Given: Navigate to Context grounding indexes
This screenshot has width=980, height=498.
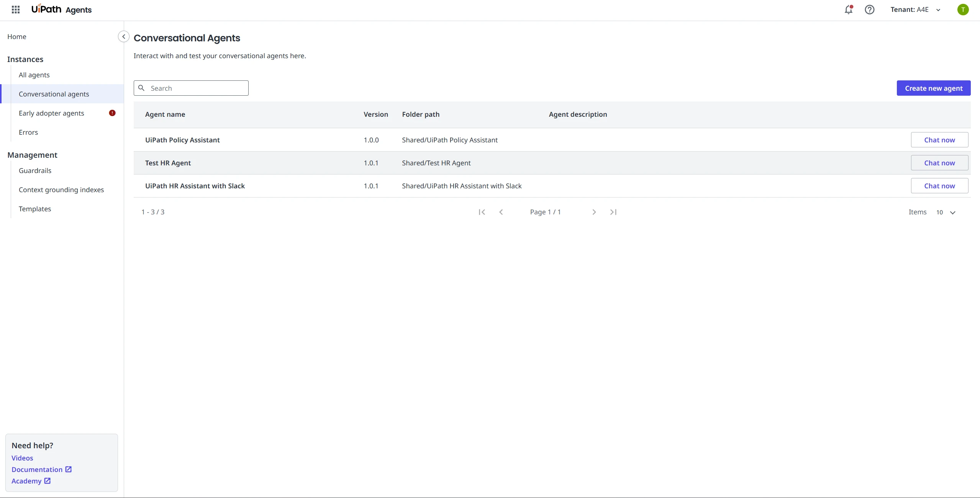Looking at the screenshot, I should 61,190.
